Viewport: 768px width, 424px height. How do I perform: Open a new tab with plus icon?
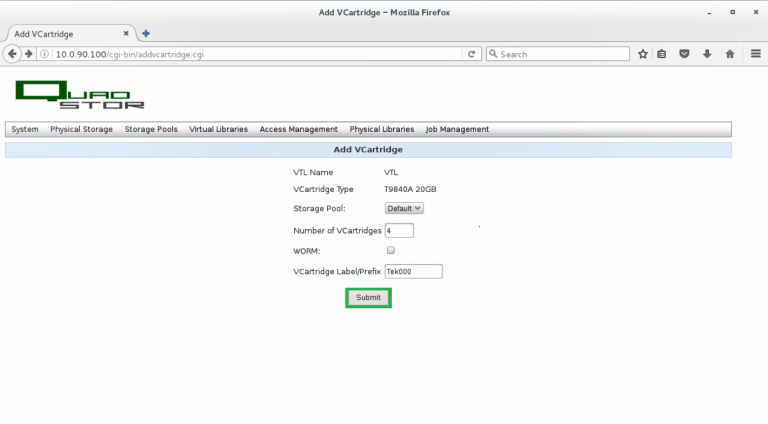[x=145, y=33]
